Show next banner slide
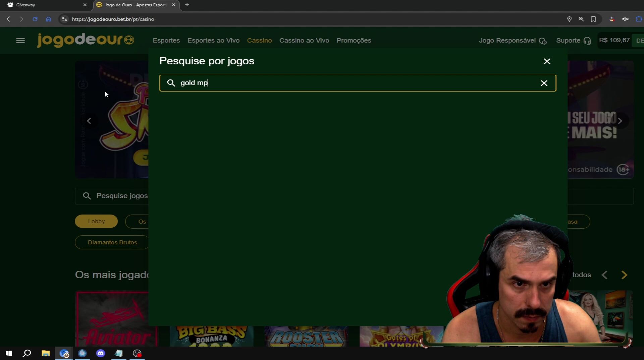This screenshot has height=360, width=644. coord(620,121)
